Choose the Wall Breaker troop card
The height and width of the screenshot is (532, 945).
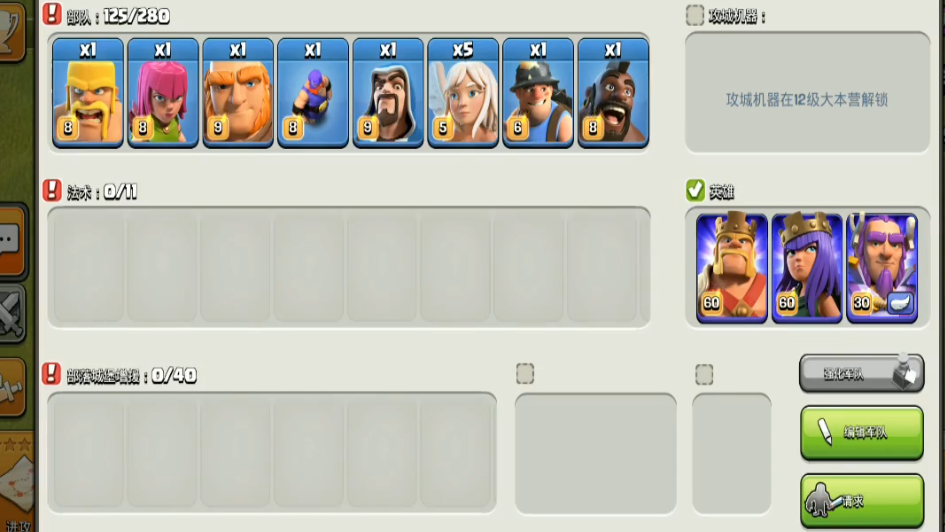click(313, 93)
